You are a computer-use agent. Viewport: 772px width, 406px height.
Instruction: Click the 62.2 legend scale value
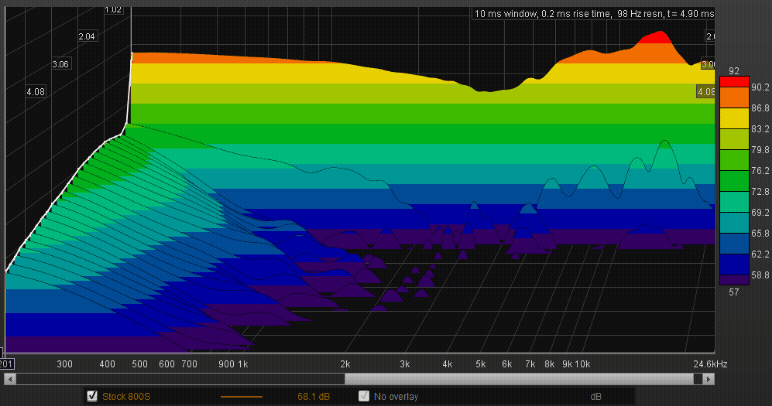760,254
